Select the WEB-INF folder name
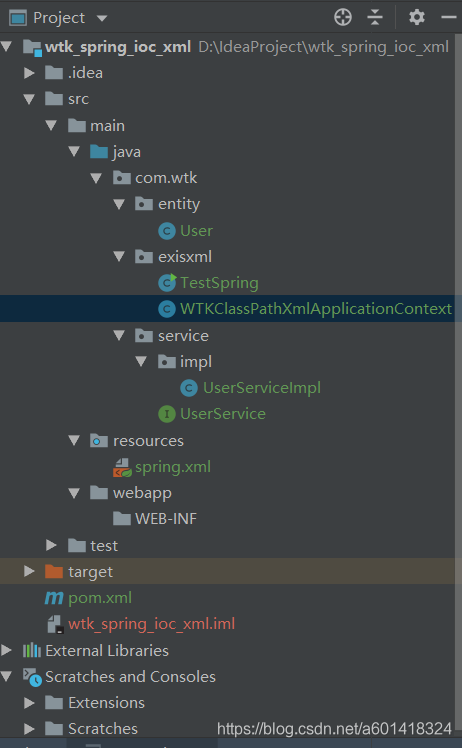This screenshot has height=748, width=462. coord(166,519)
